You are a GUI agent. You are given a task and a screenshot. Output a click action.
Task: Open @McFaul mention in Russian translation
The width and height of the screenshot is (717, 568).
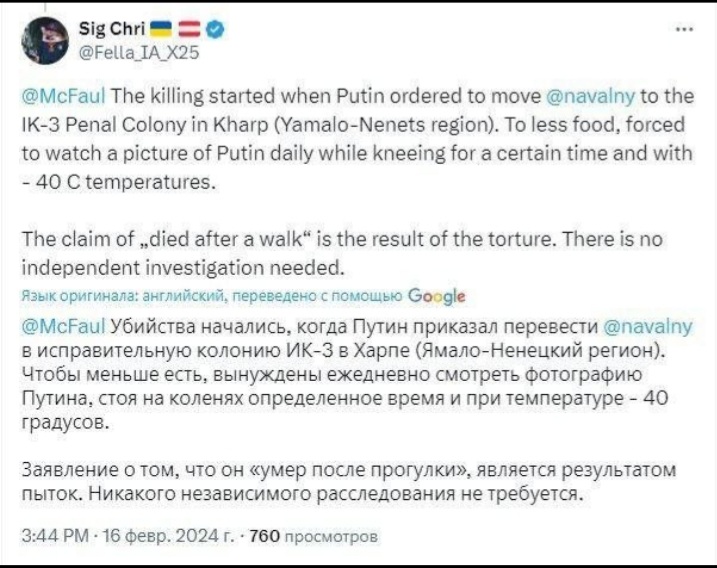tap(64, 327)
